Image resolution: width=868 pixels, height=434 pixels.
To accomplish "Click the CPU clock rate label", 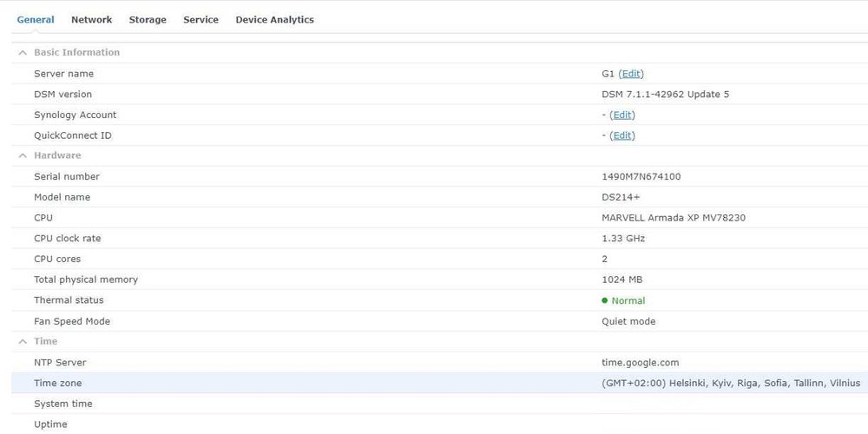I will coord(68,239).
